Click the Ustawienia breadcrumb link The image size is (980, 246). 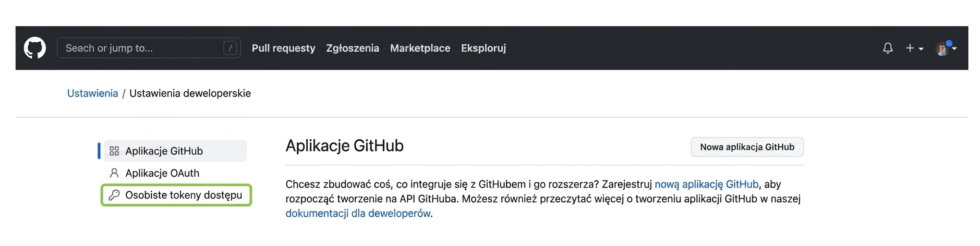(x=93, y=93)
